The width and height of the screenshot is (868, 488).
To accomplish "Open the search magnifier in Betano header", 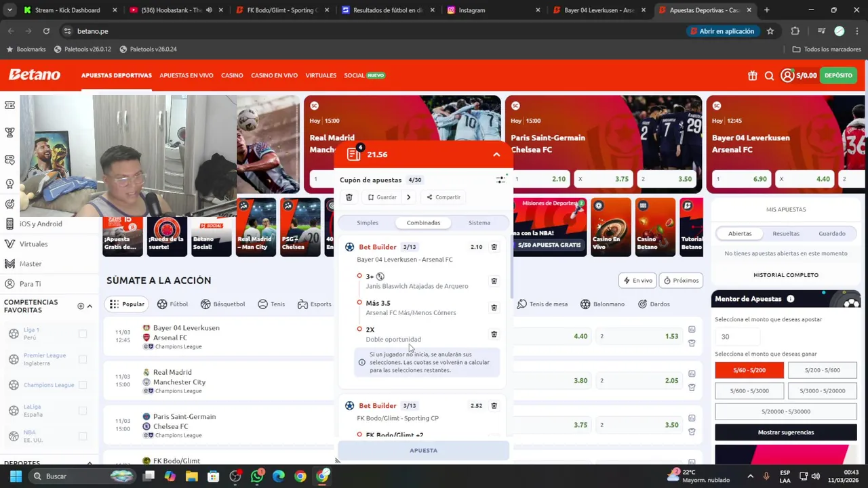I will click(x=769, y=76).
